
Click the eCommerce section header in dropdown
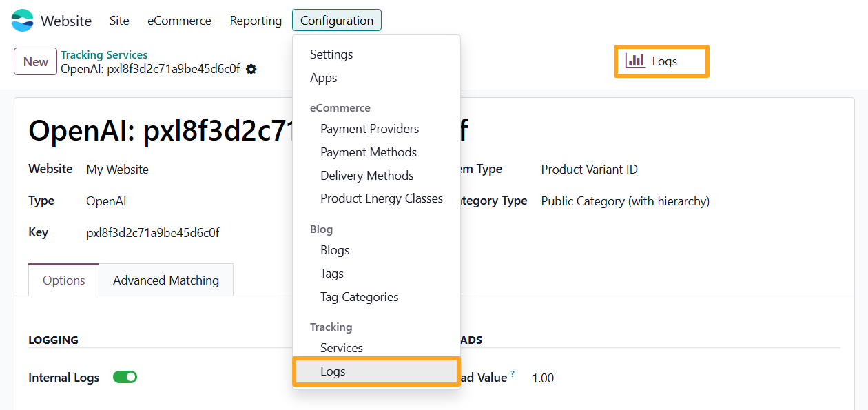340,107
